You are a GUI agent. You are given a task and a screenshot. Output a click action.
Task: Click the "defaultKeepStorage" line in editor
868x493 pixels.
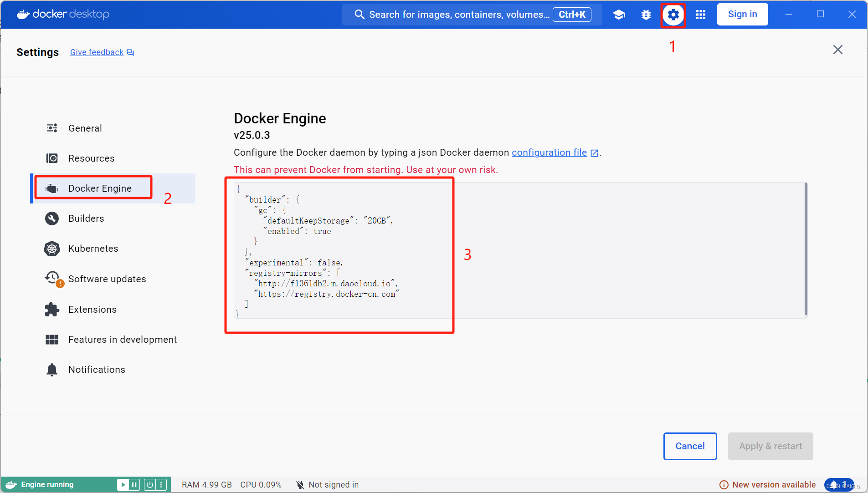[328, 221]
